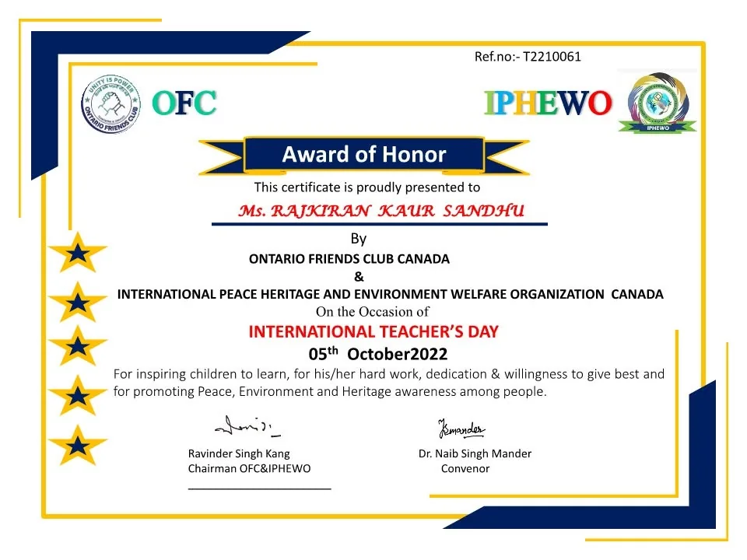Click 'Chairman OFC&IPHEWO' title
Image resolution: width=747 pixels, height=560 pixels.
point(249,468)
